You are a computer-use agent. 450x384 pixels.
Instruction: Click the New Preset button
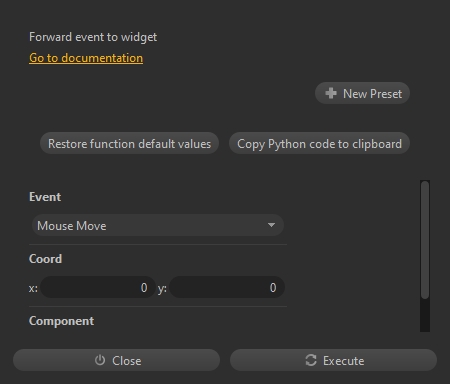point(362,93)
